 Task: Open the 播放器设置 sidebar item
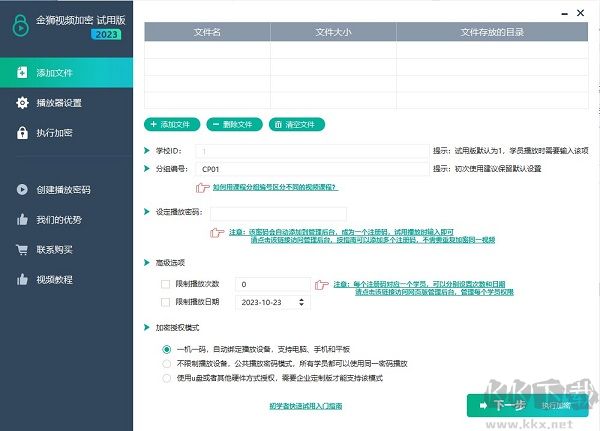tap(67, 103)
